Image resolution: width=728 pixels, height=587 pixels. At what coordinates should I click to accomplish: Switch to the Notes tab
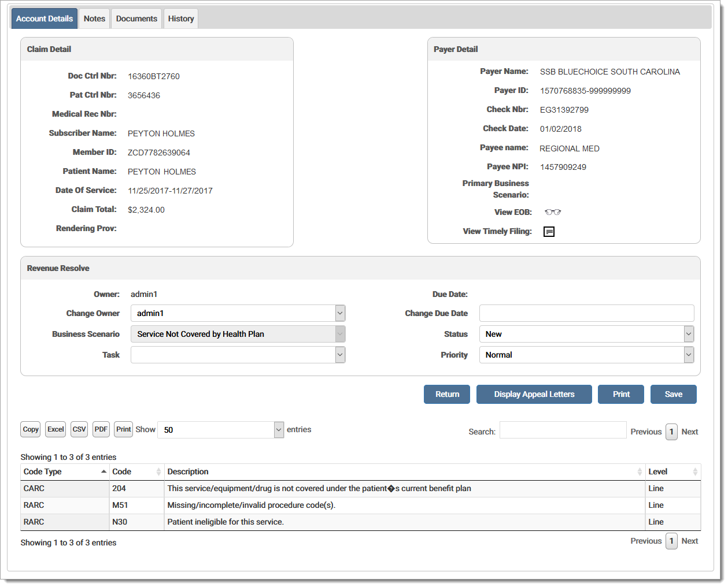click(94, 18)
